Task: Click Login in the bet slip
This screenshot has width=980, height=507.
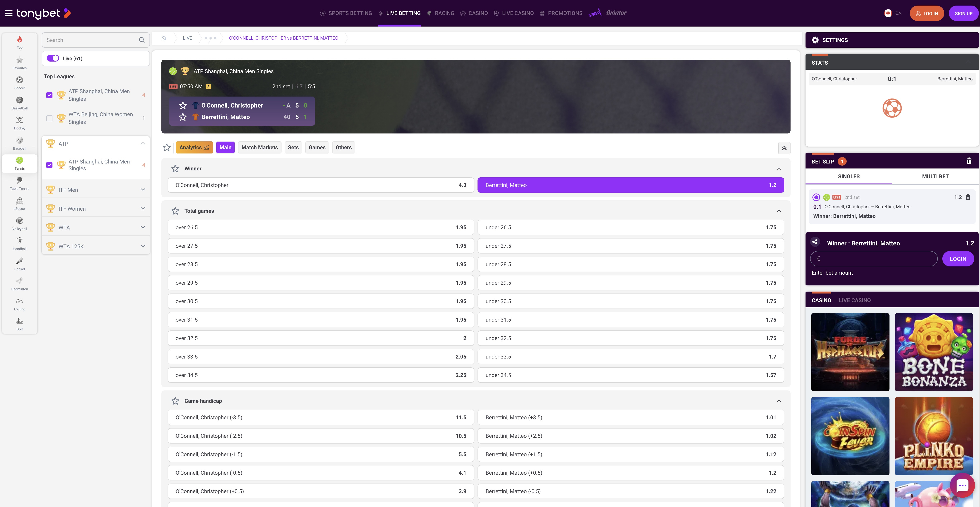Action: pos(958,259)
